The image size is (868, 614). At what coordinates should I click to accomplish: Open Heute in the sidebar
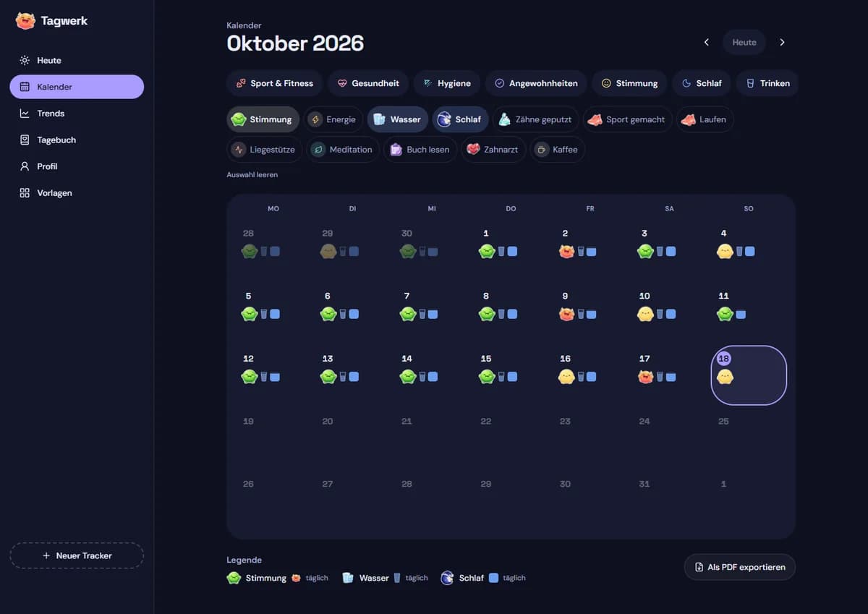77,60
